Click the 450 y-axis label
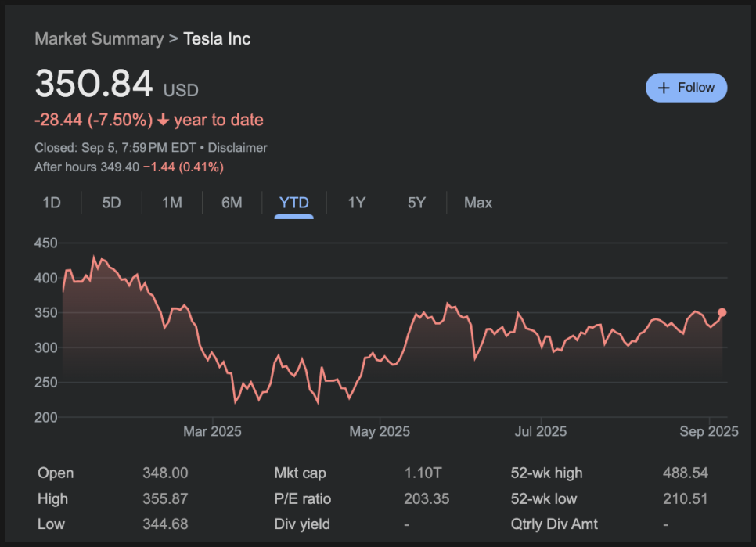 coord(46,243)
